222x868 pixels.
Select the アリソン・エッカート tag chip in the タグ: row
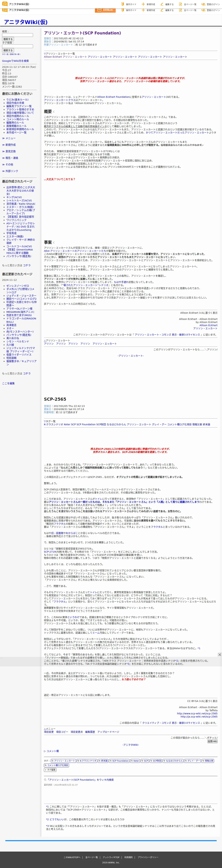[63, 761]
